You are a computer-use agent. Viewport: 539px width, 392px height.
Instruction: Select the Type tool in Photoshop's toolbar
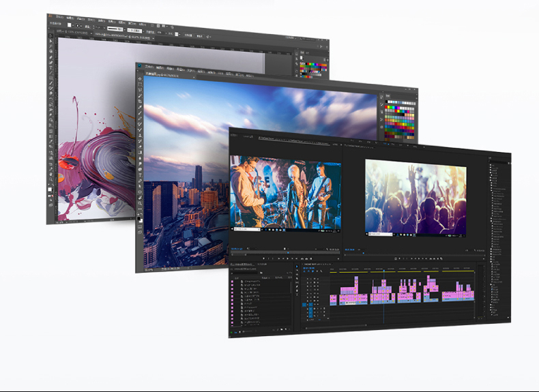140,175
